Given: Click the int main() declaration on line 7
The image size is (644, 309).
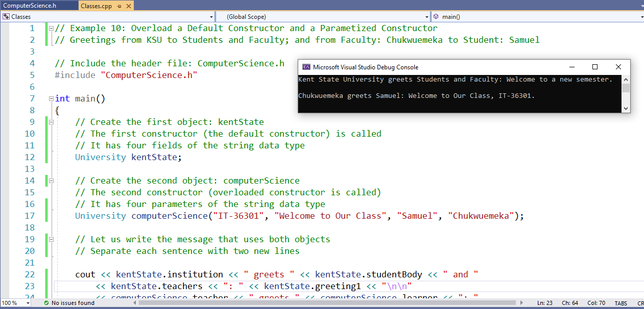Looking at the screenshot, I should tap(80, 99).
